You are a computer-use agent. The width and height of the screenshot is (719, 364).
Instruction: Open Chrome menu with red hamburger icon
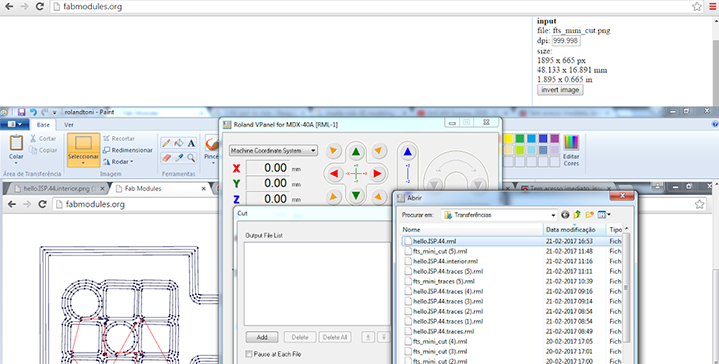coord(713,6)
